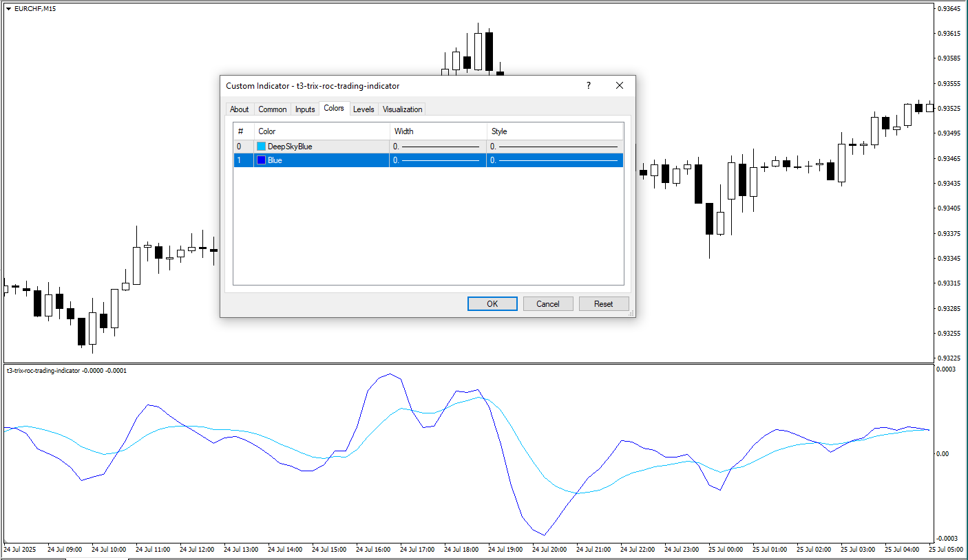Click the Cancel button

coord(548,304)
